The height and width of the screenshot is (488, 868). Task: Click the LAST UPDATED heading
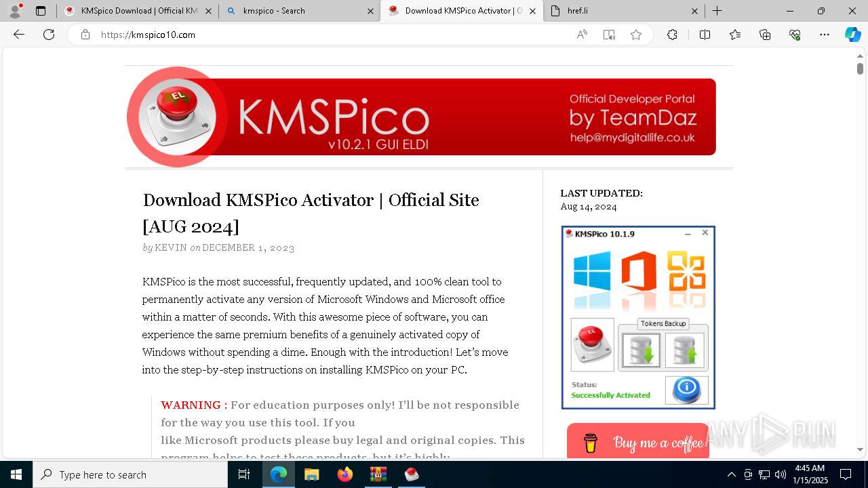[601, 193]
